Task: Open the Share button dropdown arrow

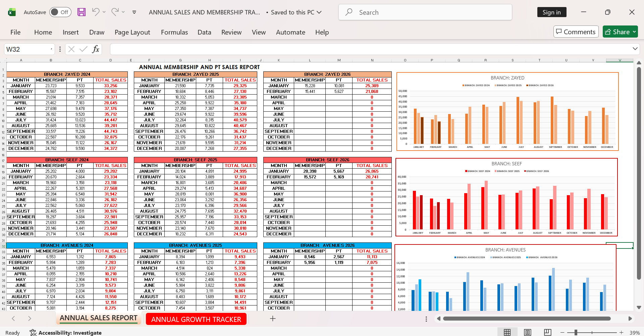Action: click(634, 32)
